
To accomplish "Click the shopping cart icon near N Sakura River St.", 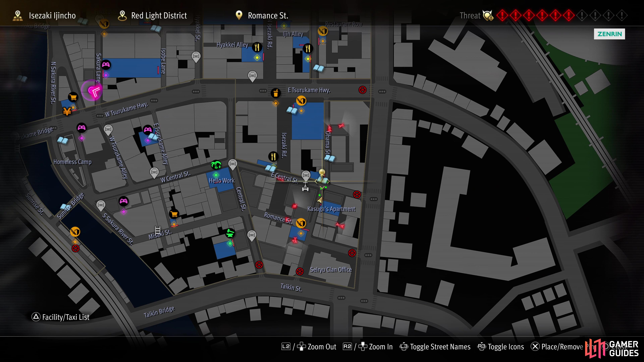I will click(x=73, y=97).
